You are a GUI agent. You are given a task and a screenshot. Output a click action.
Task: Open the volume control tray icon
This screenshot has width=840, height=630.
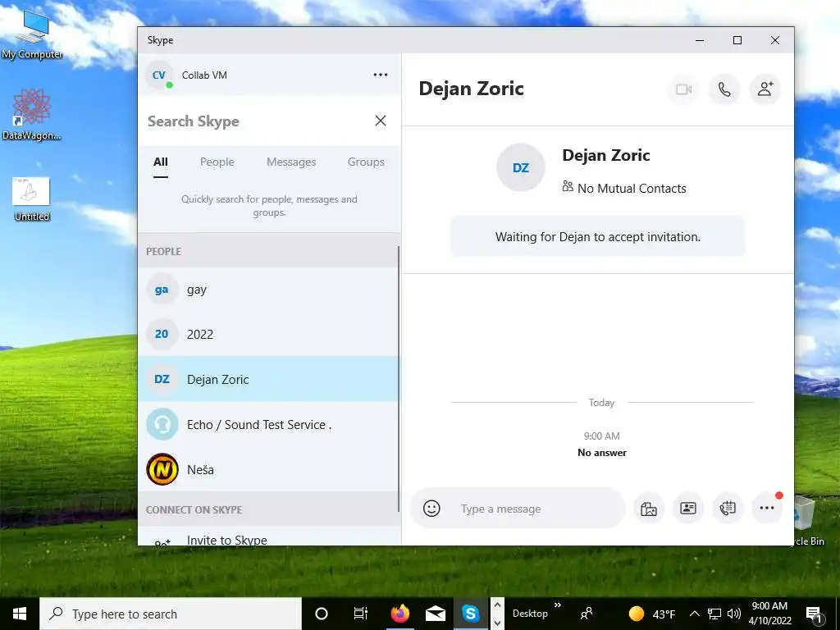(734, 614)
